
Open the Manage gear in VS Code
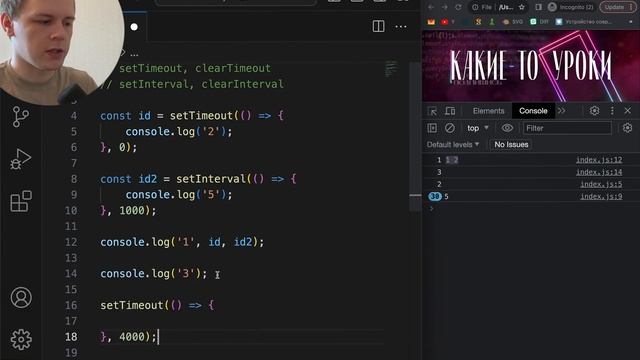(21, 339)
